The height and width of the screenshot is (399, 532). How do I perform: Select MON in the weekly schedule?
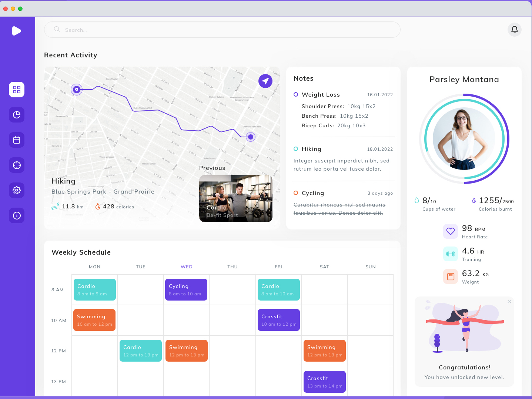click(94, 266)
